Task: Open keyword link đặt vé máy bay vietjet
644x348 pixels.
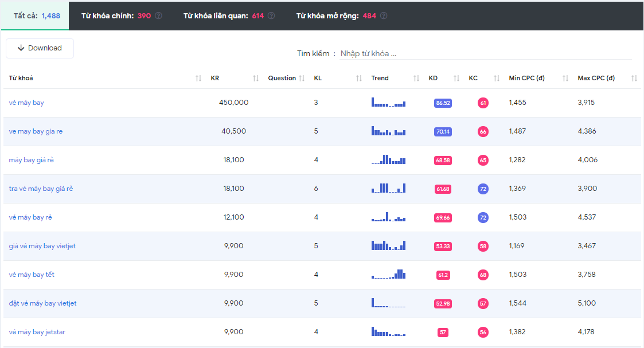Action: point(42,303)
